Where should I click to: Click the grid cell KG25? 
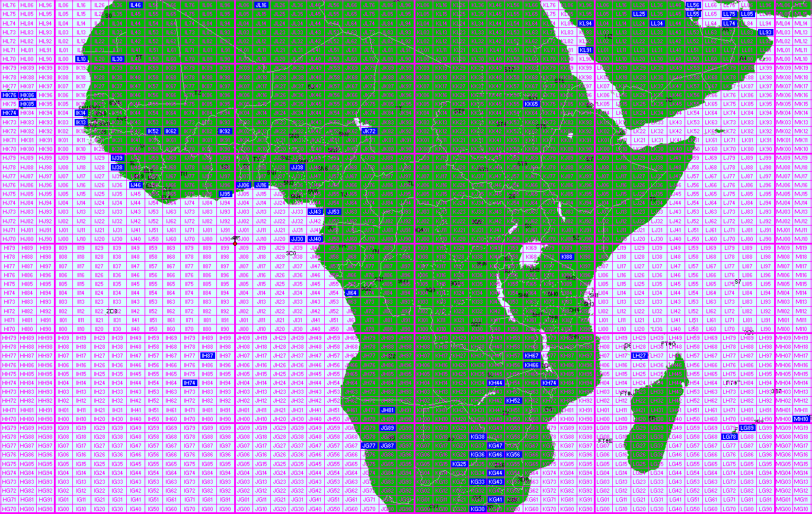click(459, 464)
